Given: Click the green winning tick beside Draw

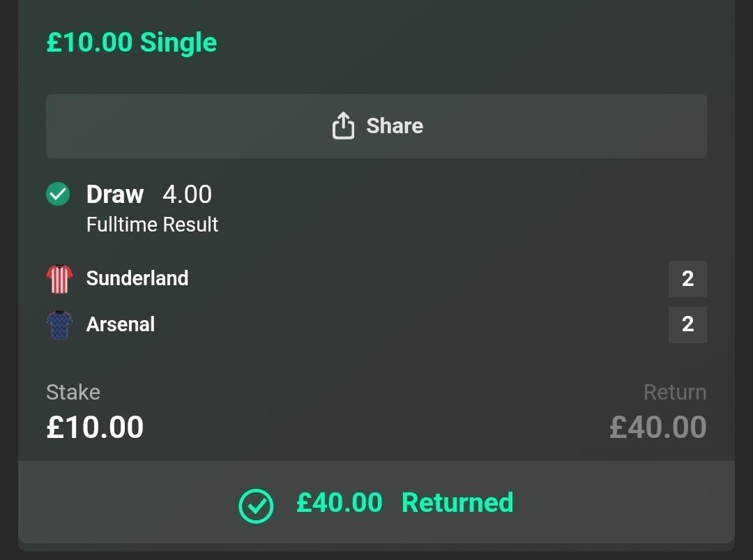Looking at the screenshot, I should (58, 194).
